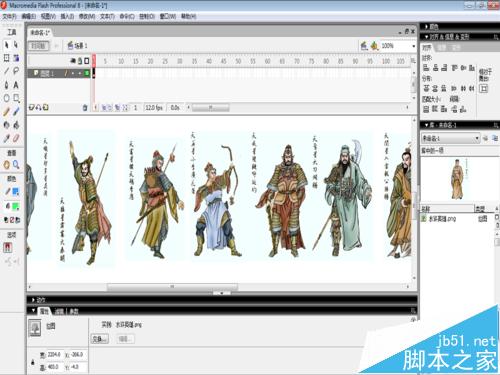Toggle the To Stage align button
Screen dimensions: 500x375
click(x=483, y=88)
